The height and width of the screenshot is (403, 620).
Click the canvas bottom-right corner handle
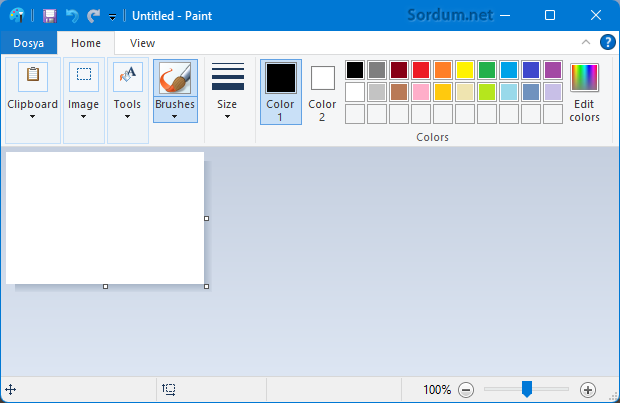point(206,286)
